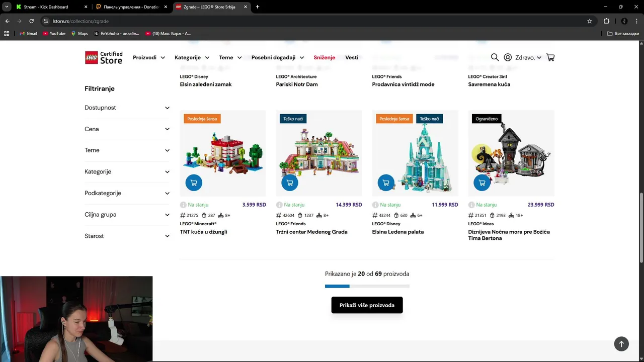Click info icon beside 14.399 RSD stock status

[x=279, y=205]
